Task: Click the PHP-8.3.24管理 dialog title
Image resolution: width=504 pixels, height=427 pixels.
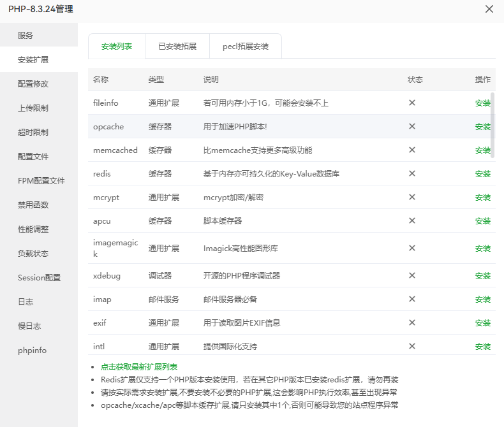Action: point(41,9)
